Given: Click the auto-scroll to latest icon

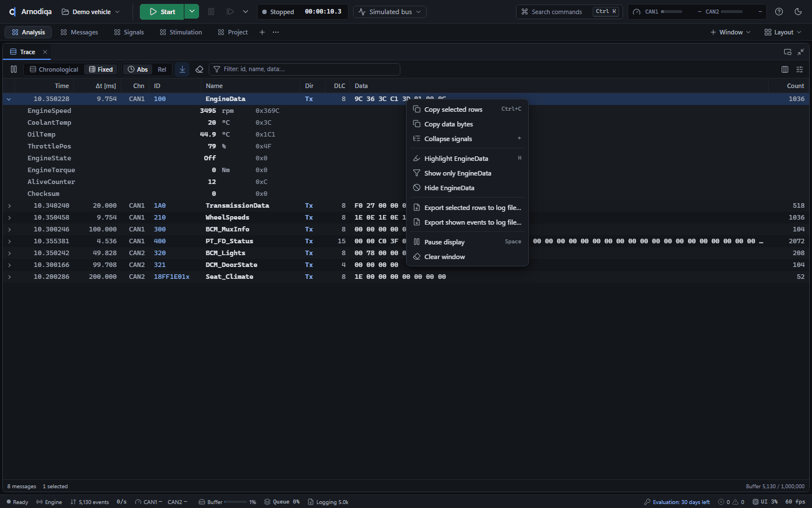Looking at the screenshot, I should (x=182, y=69).
